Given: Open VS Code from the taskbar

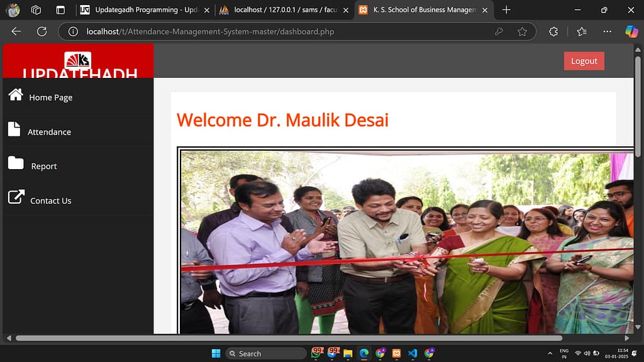Looking at the screenshot, I should pyautogui.click(x=413, y=354).
